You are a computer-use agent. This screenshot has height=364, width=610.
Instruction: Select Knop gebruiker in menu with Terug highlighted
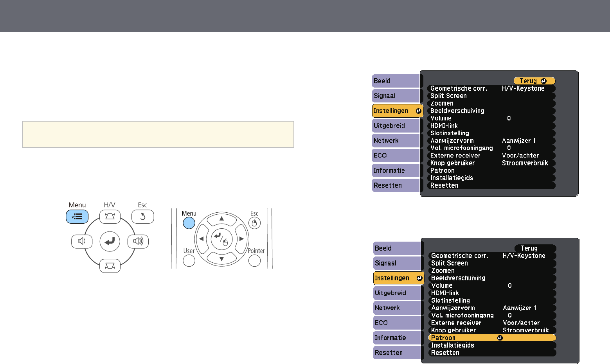491,163
